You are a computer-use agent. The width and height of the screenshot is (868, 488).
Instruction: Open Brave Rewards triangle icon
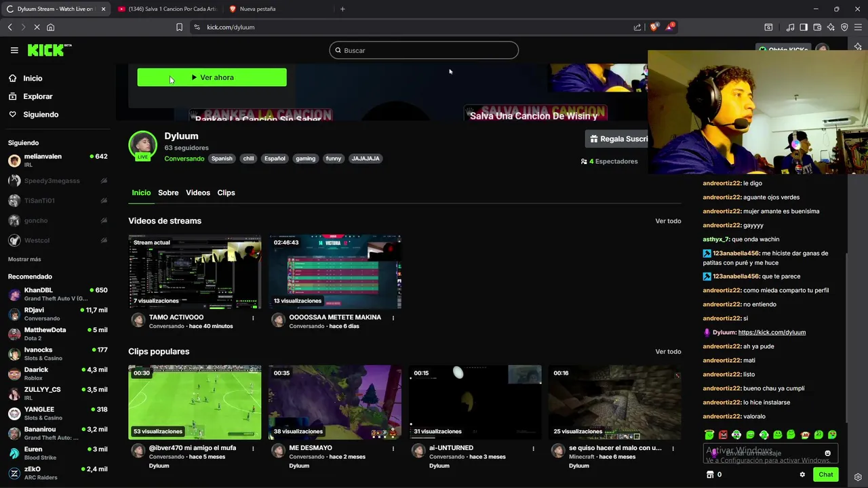[x=670, y=27]
